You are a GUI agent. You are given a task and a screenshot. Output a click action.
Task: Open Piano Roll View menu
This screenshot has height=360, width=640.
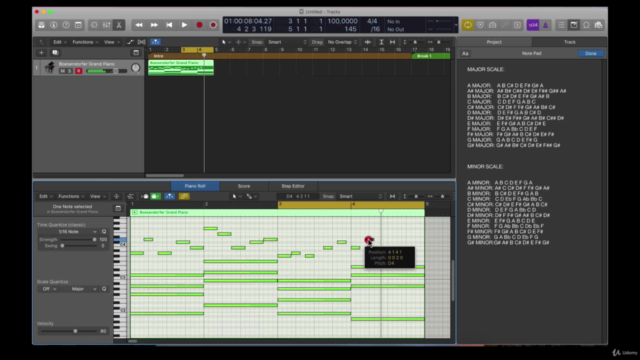(x=98, y=196)
